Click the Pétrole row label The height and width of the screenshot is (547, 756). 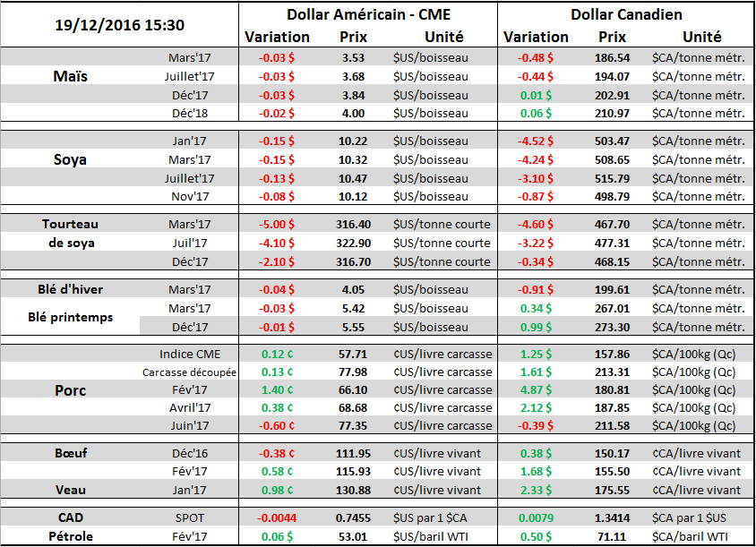tap(70, 536)
